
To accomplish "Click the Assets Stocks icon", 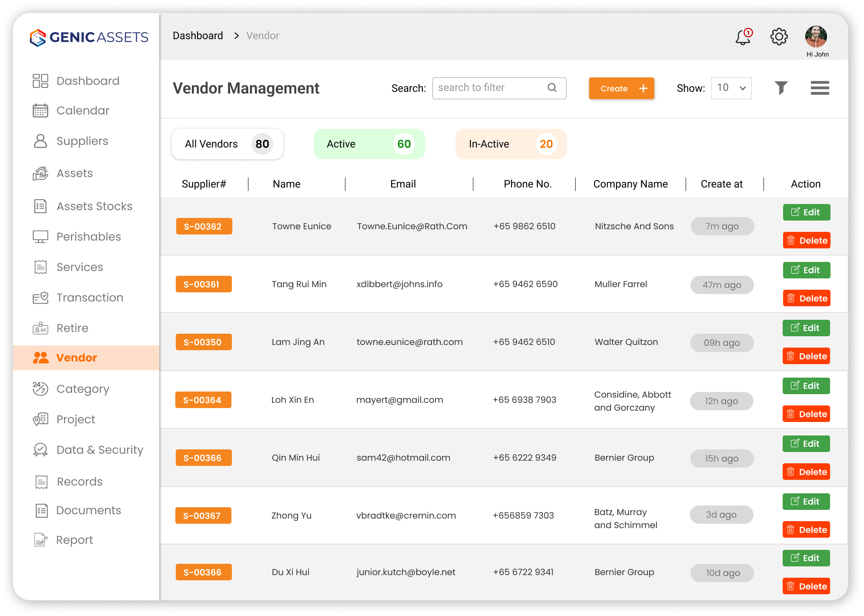I will (x=40, y=206).
